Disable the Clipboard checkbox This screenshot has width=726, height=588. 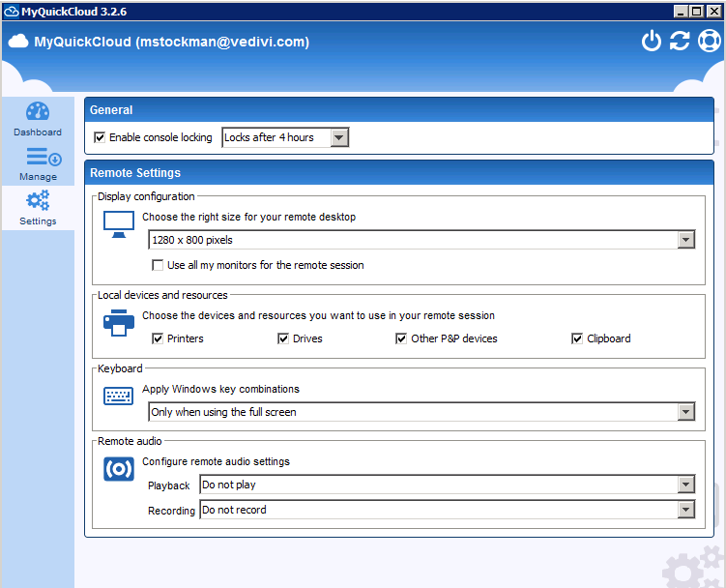(x=577, y=338)
